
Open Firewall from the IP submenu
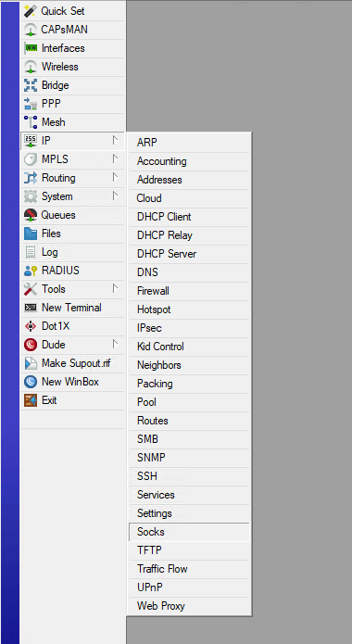189,291
